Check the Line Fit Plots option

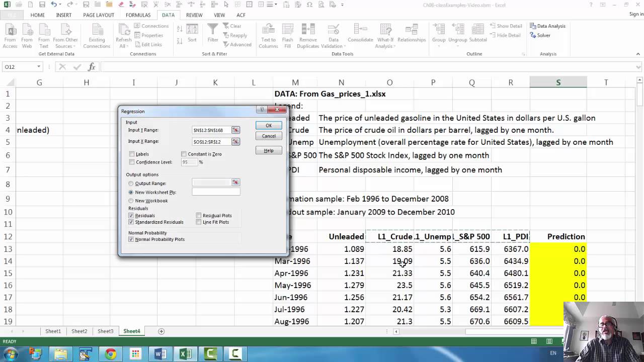[x=199, y=222]
